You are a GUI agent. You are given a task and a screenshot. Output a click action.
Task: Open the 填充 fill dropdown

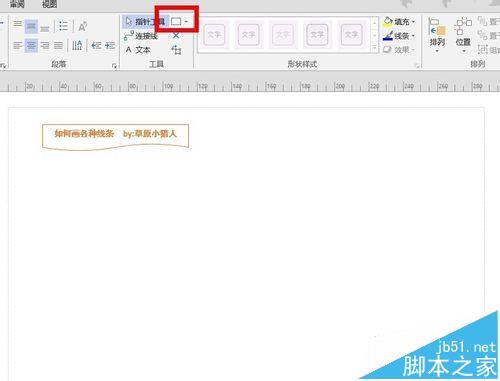399,22
